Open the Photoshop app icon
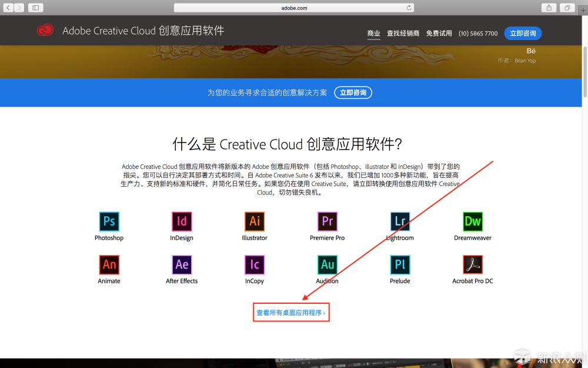 [109, 221]
